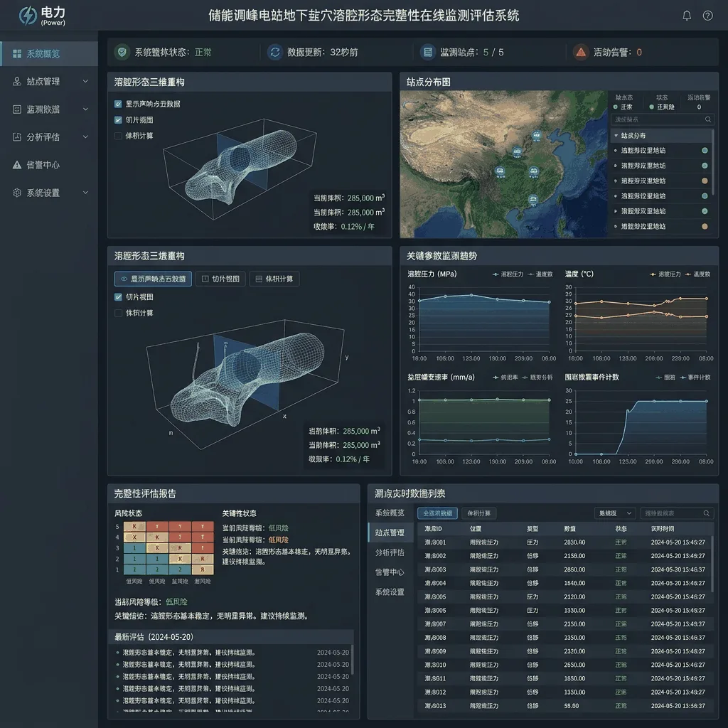Viewport: 728px width, 728px height.
Task: Click the first red cell in risk matrix row 5
Action: (x=157, y=527)
